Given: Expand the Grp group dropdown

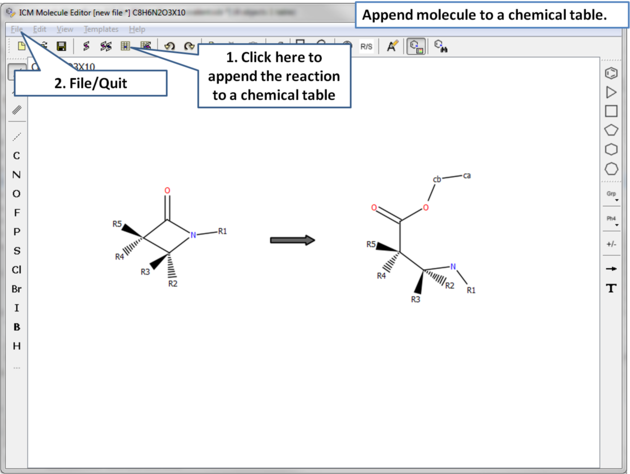Looking at the screenshot, I should pos(611,195).
